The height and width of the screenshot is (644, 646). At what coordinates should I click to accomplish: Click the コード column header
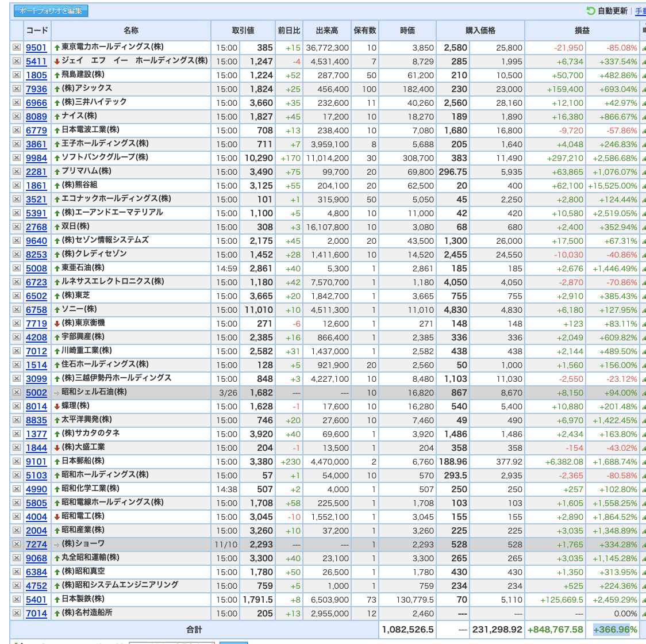37,30
